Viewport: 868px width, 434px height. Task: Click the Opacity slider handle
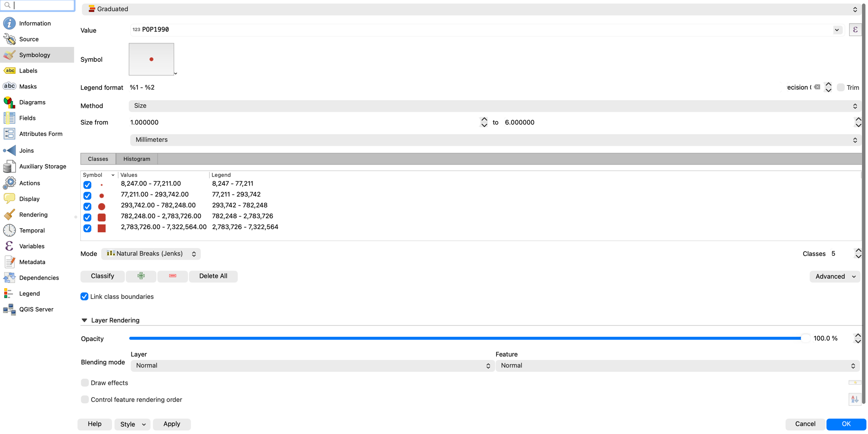(x=805, y=339)
